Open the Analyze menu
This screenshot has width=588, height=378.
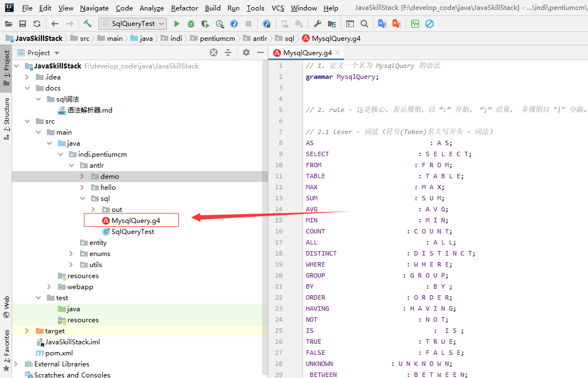click(x=151, y=8)
